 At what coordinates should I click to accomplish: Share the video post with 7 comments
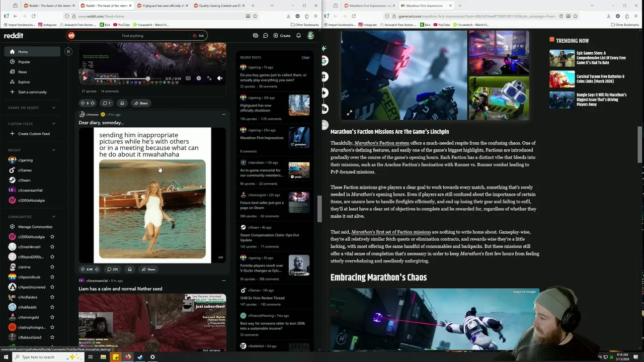pos(141,103)
